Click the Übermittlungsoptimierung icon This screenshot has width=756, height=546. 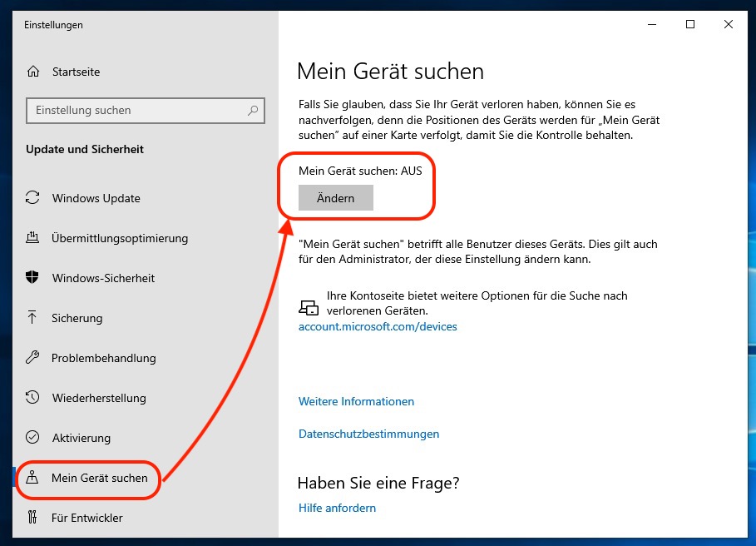32,238
